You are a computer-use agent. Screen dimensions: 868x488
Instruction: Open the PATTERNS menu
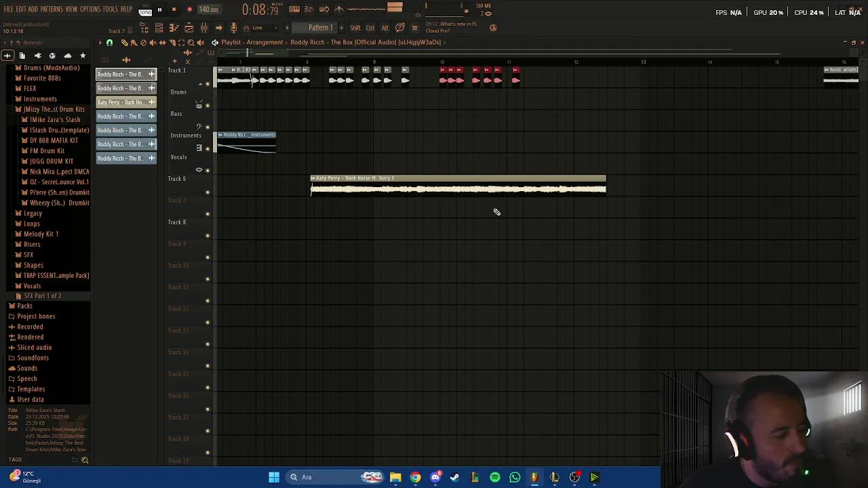coord(52,9)
